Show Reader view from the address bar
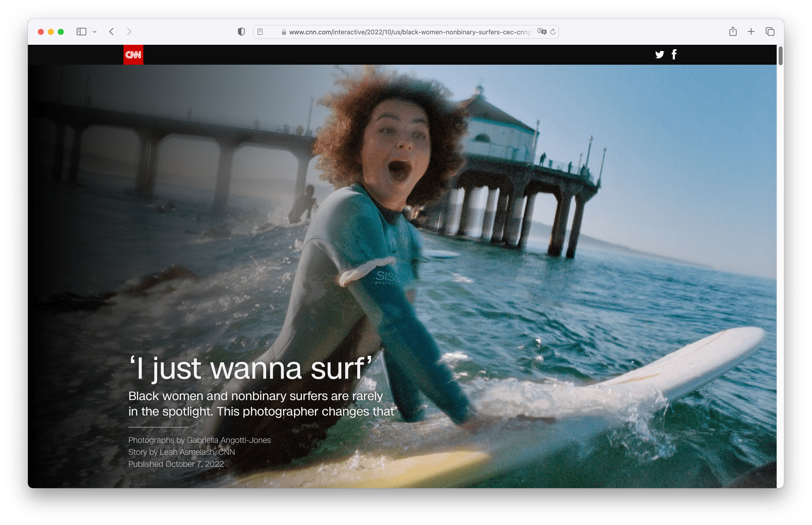 (260, 32)
